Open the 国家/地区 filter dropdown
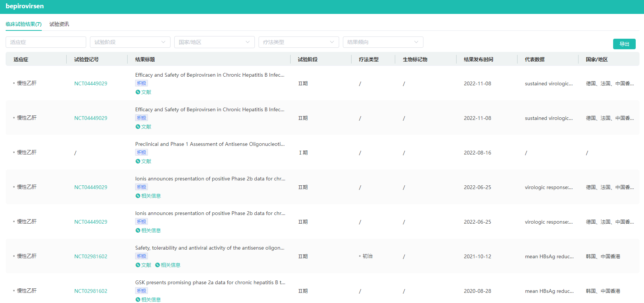Screen dimensions: 644x303 click(214, 42)
